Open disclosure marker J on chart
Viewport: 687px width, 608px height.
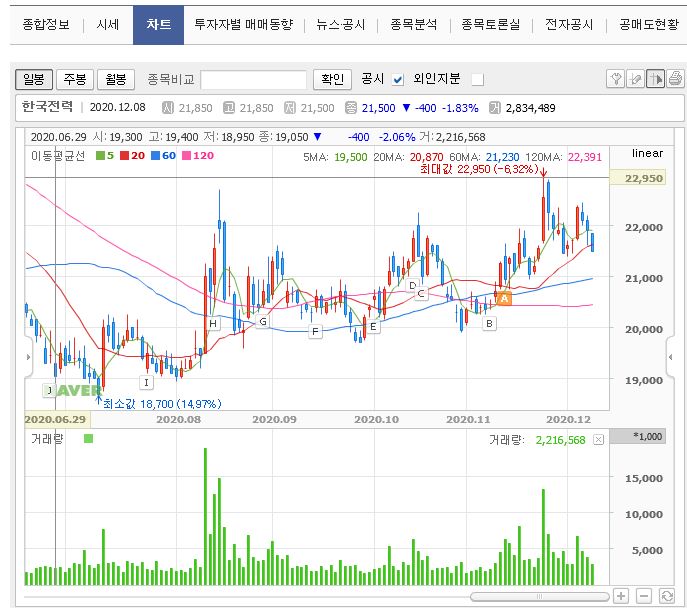[x=50, y=390]
